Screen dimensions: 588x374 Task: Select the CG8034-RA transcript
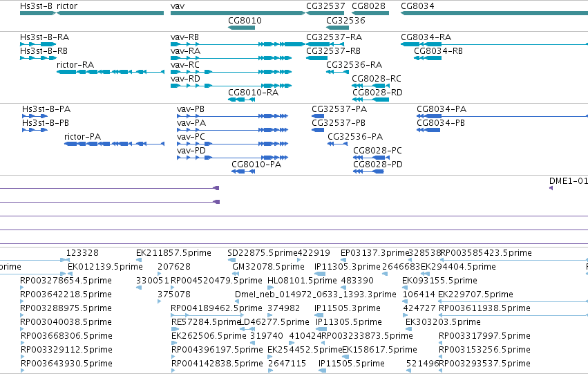(494, 44)
